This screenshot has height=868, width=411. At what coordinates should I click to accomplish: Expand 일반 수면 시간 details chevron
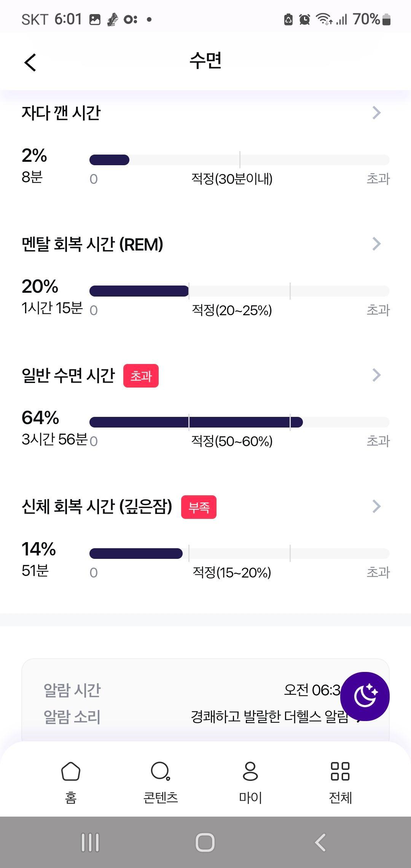tap(376, 375)
